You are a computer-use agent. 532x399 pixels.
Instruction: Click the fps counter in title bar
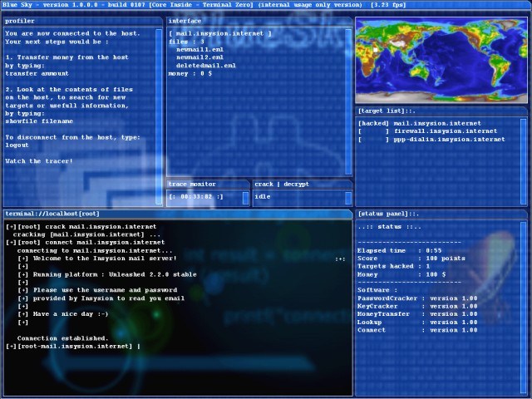coord(388,5)
